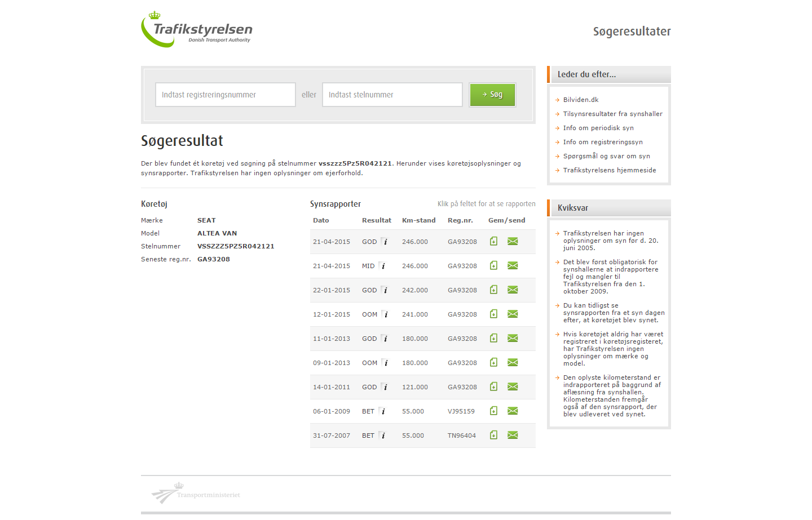The width and height of the screenshot is (812, 520).
Task: Save the 31-07-2007 report
Action: click(x=493, y=435)
